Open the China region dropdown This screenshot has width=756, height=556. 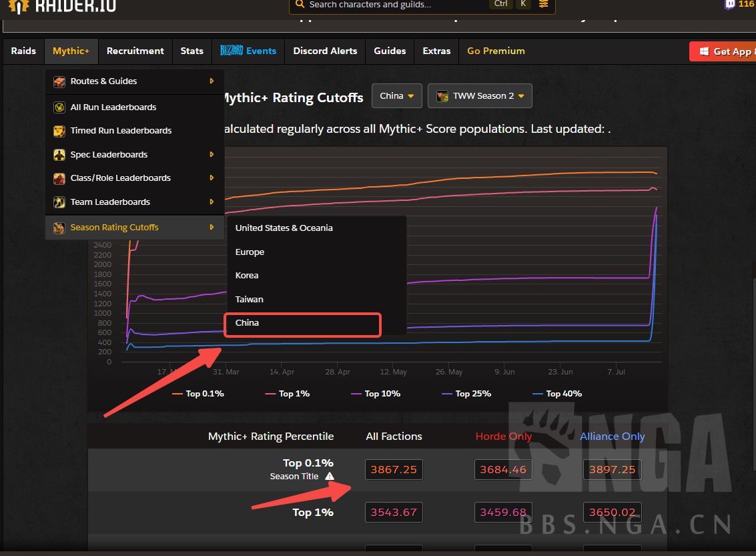click(x=397, y=96)
